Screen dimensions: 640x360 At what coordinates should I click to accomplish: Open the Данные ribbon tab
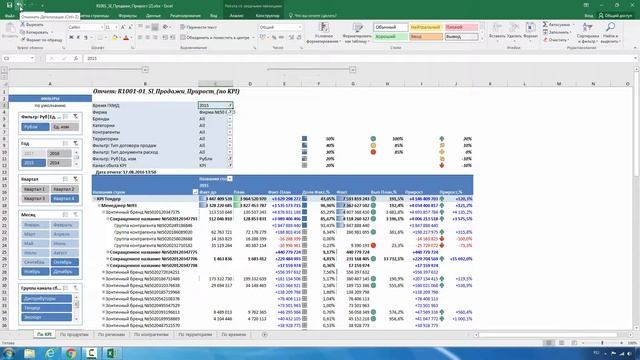pos(153,16)
